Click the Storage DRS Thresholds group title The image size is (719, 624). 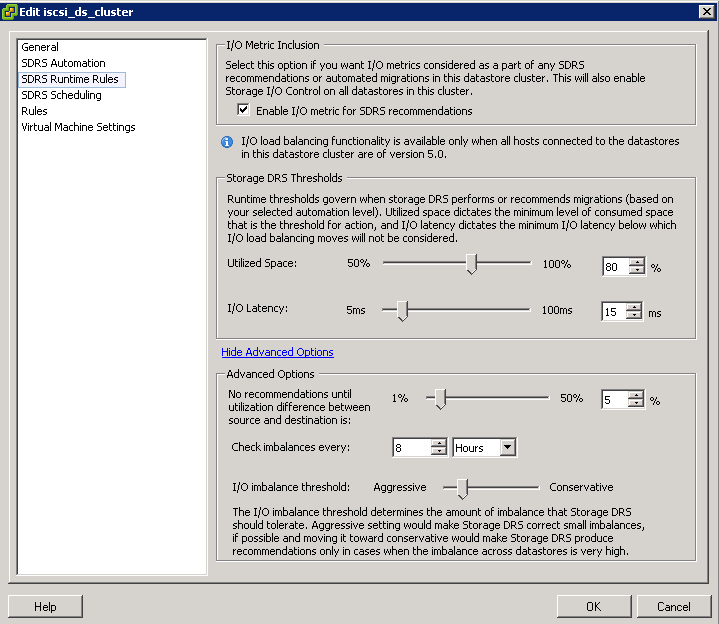[x=284, y=178]
